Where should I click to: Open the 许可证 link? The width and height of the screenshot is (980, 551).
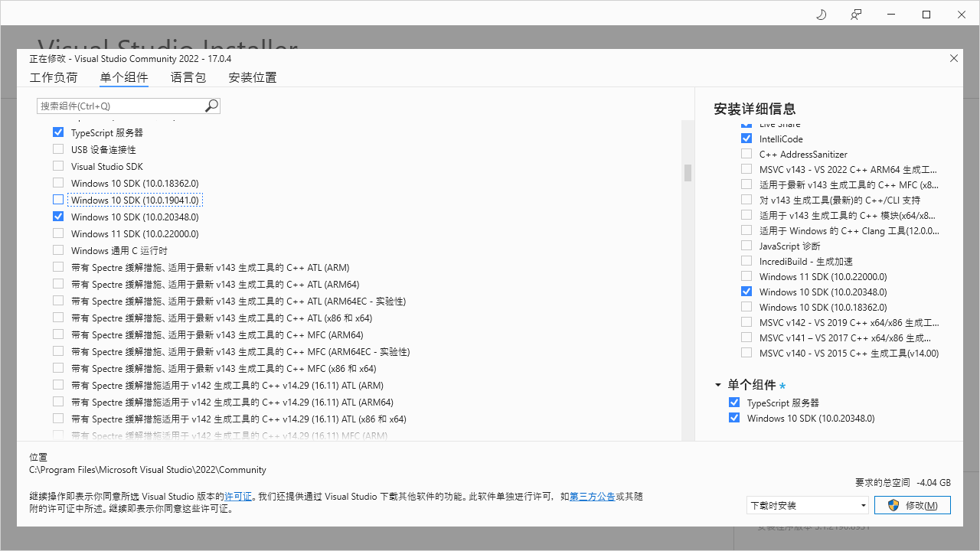[x=238, y=497]
